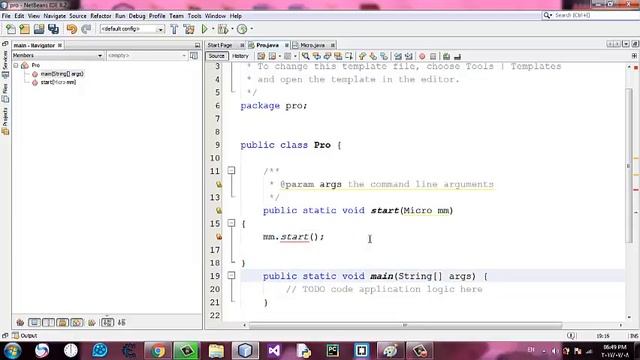Collapse the Javadoc fold at line 11
Viewport: 640px width, 360px height.
click(231, 170)
